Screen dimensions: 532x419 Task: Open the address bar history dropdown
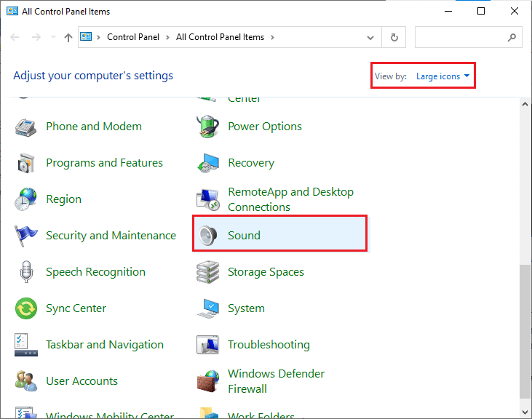[371, 37]
